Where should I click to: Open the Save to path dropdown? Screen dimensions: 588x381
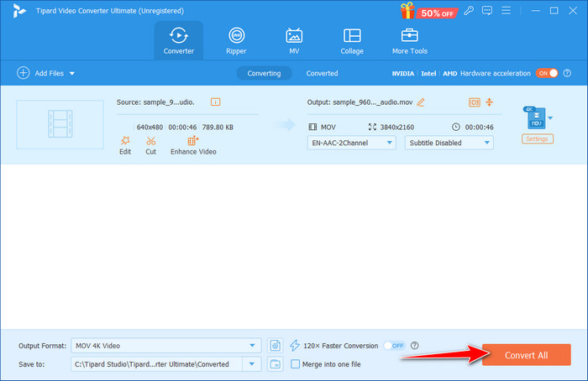click(252, 364)
